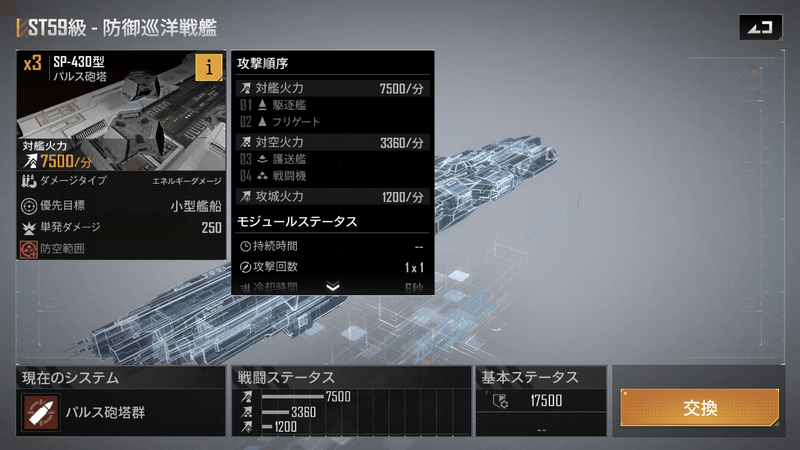Open the yellow info icon on SP-430型
The height and width of the screenshot is (450, 800).
pyautogui.click(x=209, y=67)
